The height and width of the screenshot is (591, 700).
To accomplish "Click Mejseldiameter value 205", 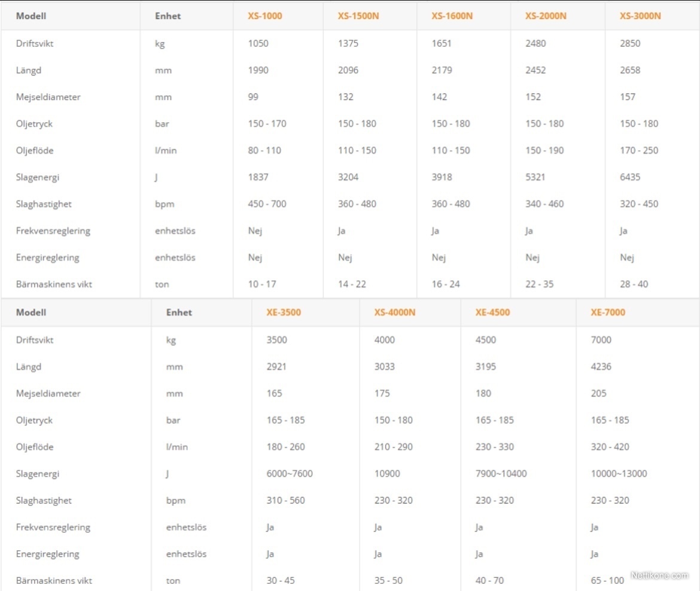I will (x=599, y=393).
